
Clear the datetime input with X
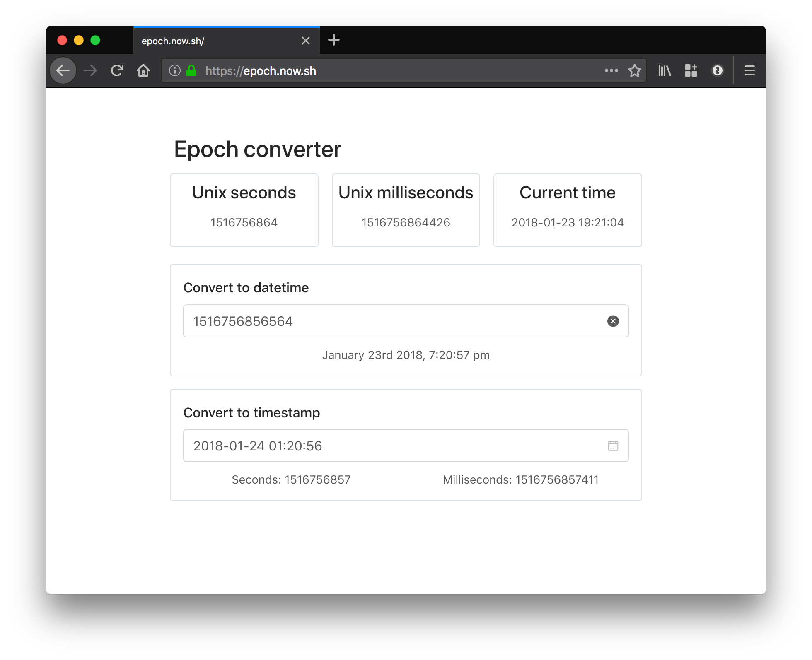point(613,321)
